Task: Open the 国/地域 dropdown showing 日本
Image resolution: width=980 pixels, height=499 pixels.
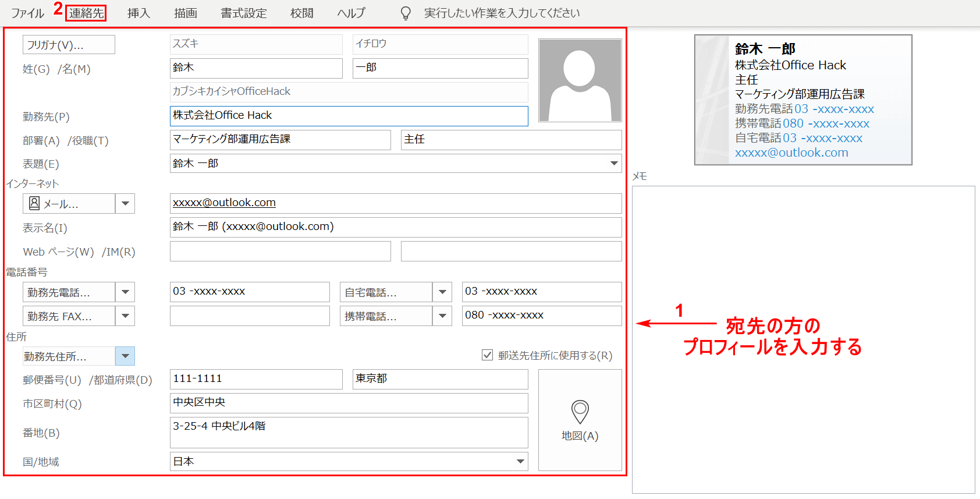Action: click(x=520, y=462)
